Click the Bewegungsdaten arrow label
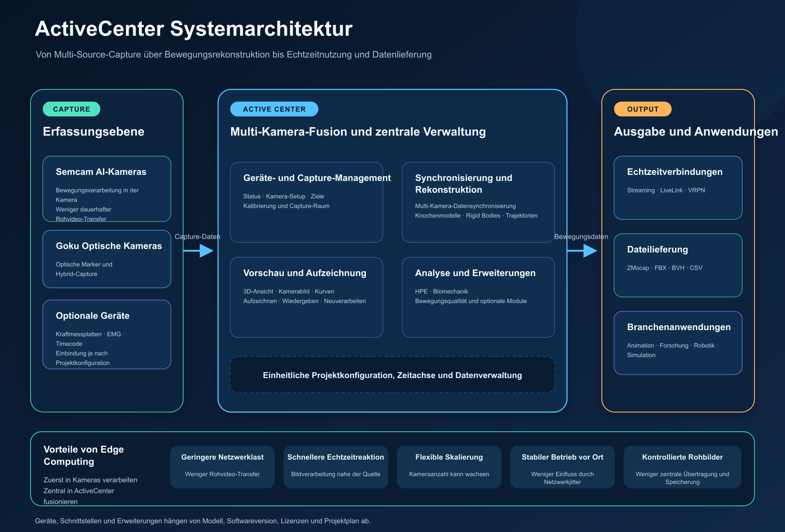 pos(581,237)
